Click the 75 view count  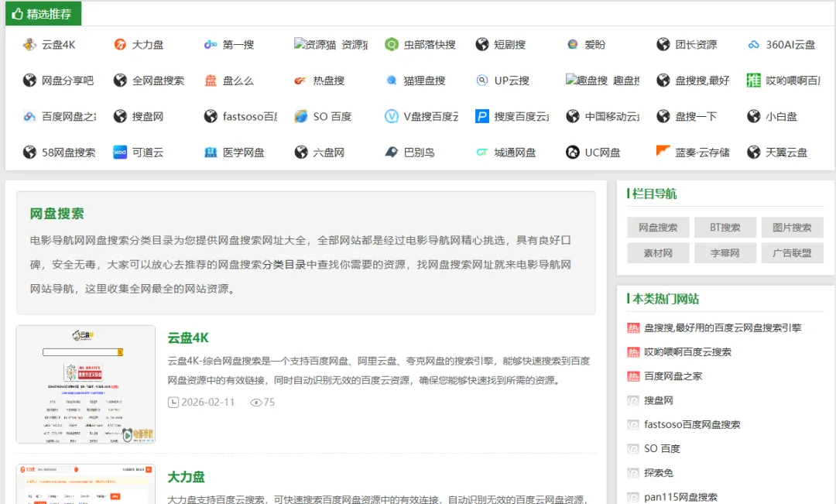coord(269,402)
